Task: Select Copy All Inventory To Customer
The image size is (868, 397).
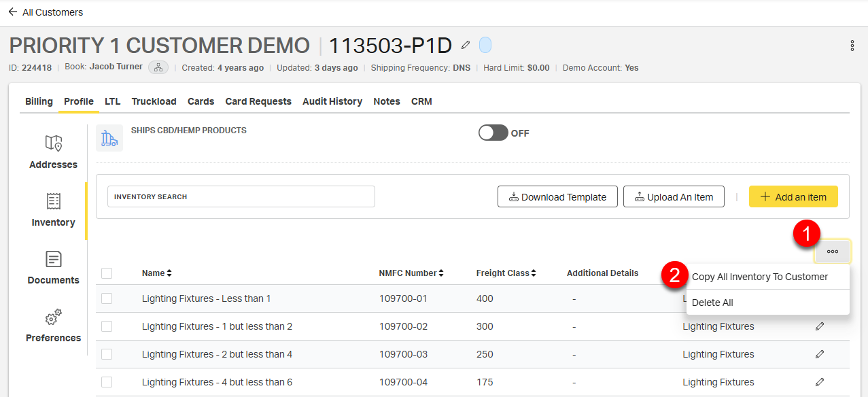Action: coord(759,277)
